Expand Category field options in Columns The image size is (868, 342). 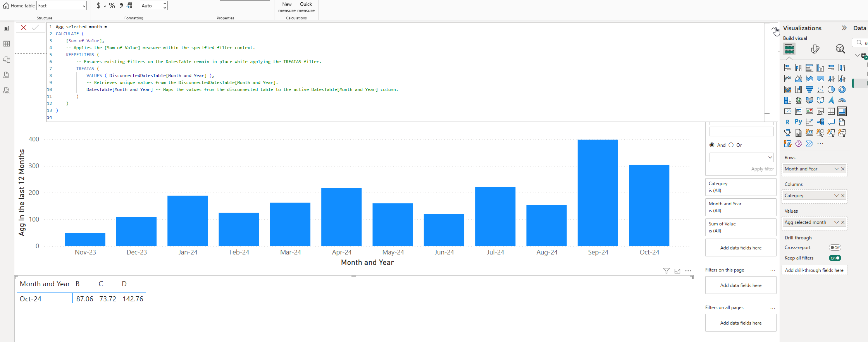point(836,196)
